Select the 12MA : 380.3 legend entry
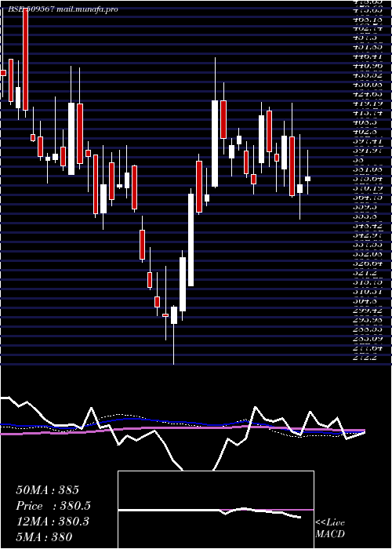The image size is (392, 549). coord(53,522)
